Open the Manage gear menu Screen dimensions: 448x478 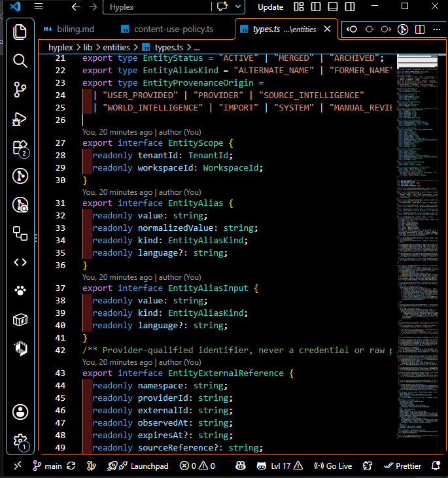21,441
